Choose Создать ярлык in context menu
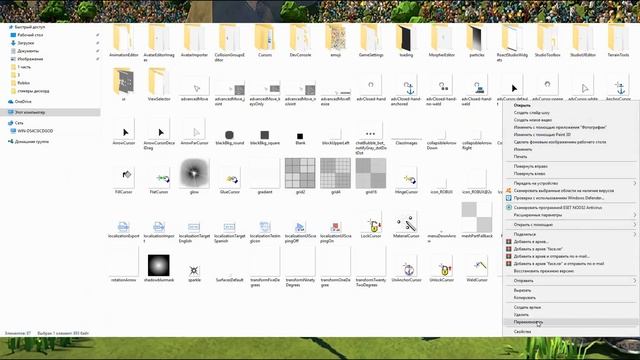This screenshot has width=640, height=360. (570, 307)
